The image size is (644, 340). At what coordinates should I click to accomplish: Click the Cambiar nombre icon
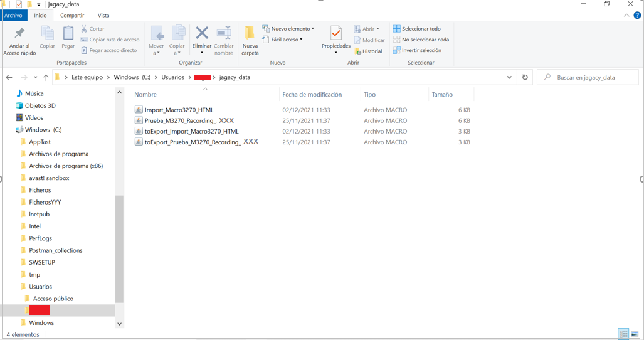pos(224,34)
